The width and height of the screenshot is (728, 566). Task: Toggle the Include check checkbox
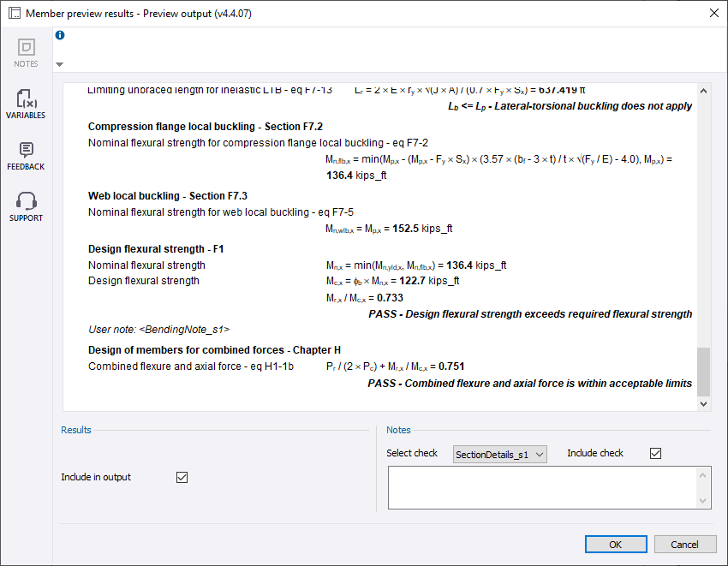(x=655, y=453)
